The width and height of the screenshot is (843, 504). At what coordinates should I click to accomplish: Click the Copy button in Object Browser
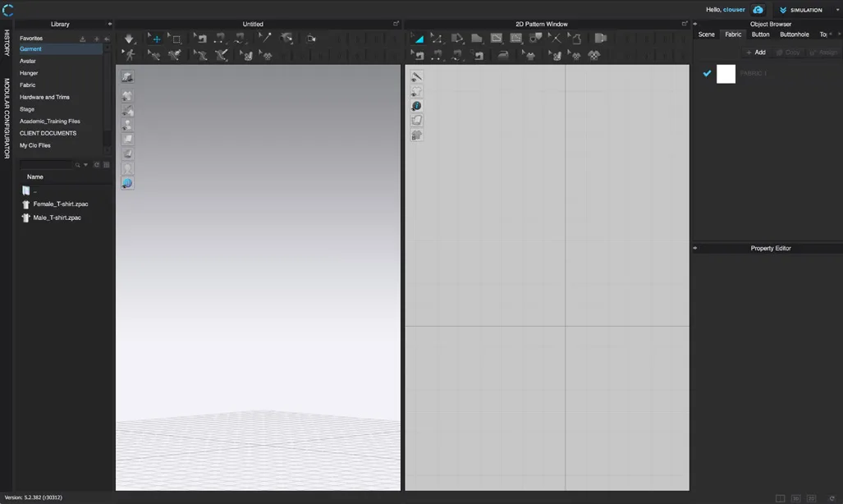click(788, 53)
